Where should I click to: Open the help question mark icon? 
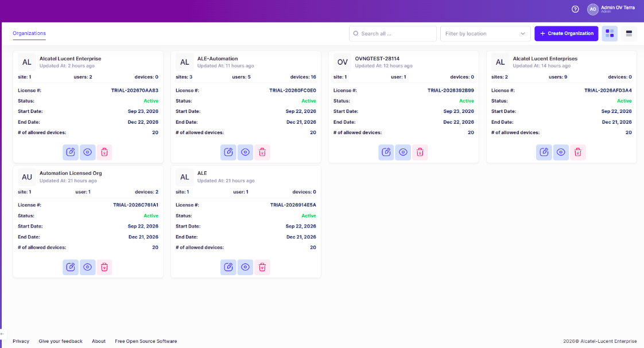pyautogui.click(x=576, y=9)
